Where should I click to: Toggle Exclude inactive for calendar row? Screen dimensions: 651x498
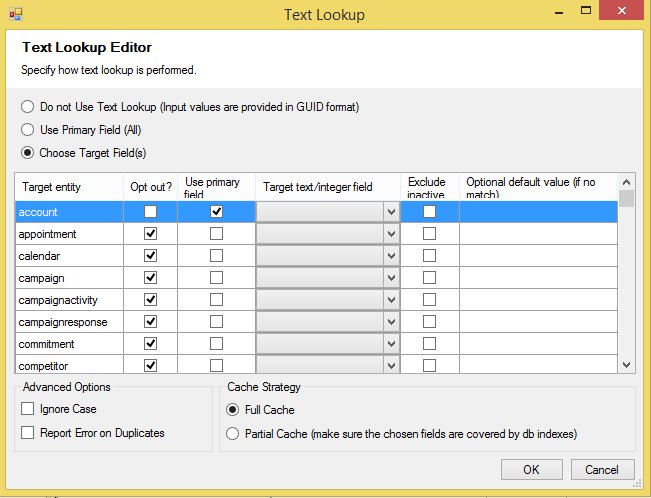[x=429, y=256]
